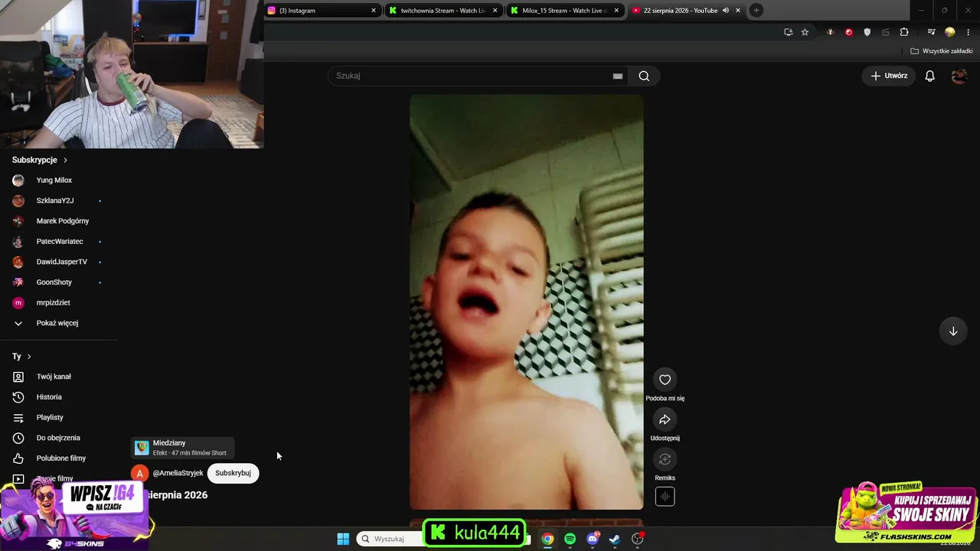Expand the Subskrypcje section header

pyautogui.click(x=40, y=160)
